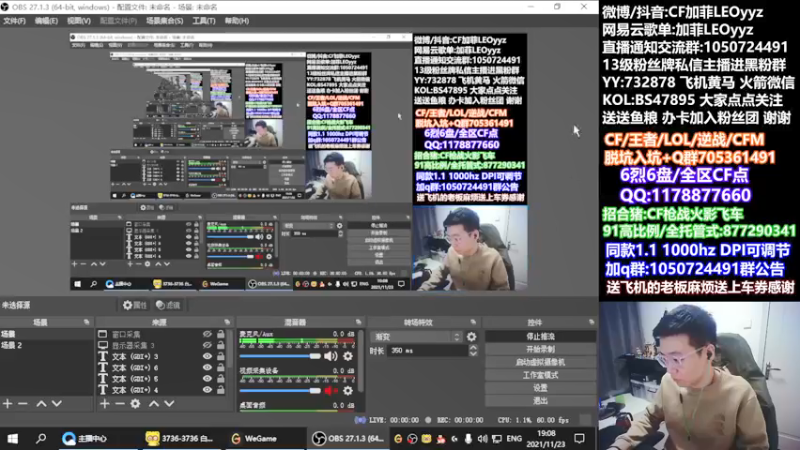Mute the 麦克风/Aux speaker icon
The width and height of the screenshot is (800, 450).
331,356
